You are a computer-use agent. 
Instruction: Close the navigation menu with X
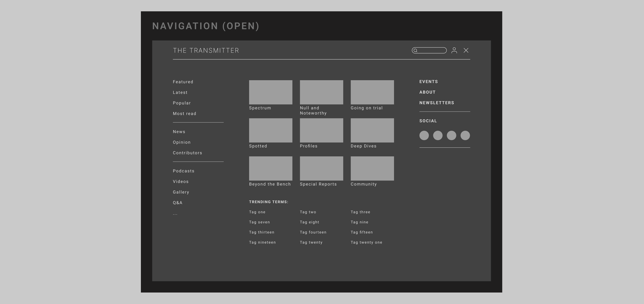[466, 50]
